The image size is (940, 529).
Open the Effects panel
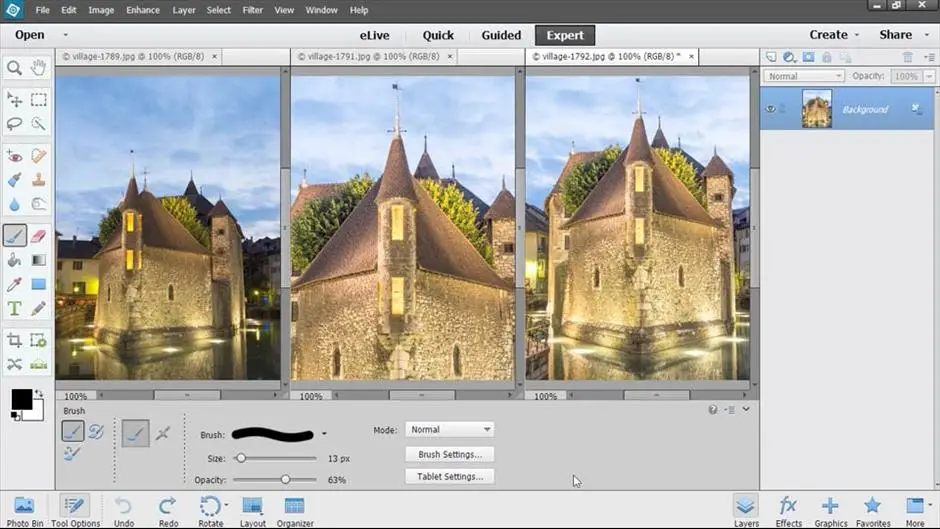(x=788, y=510)
